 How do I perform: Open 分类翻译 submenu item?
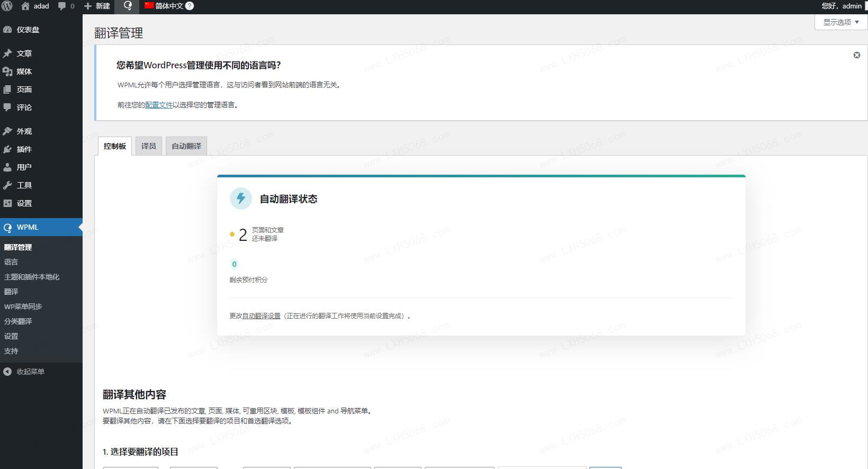(18, 321)
